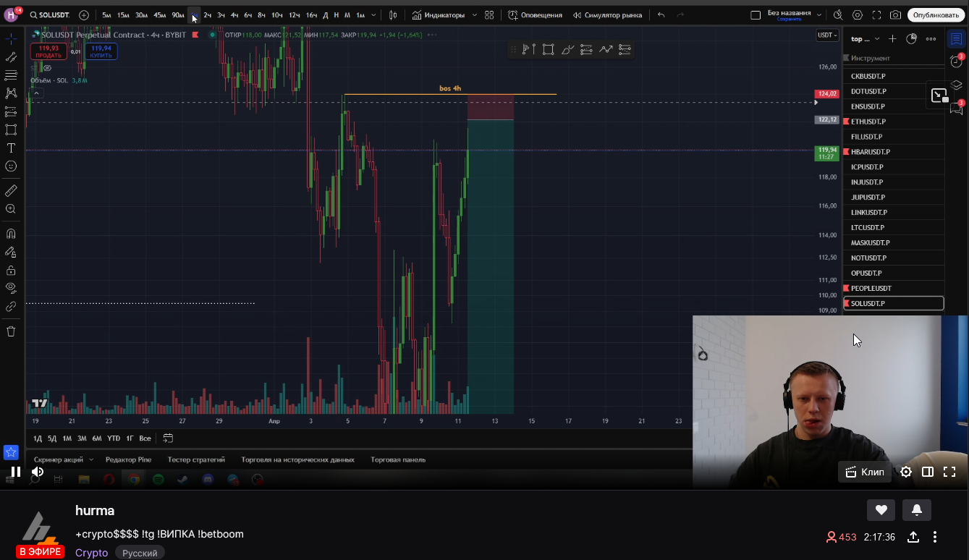969x560 pixels.
Task: Open the patterns tool in left toolbar
Action: [11, 93]
